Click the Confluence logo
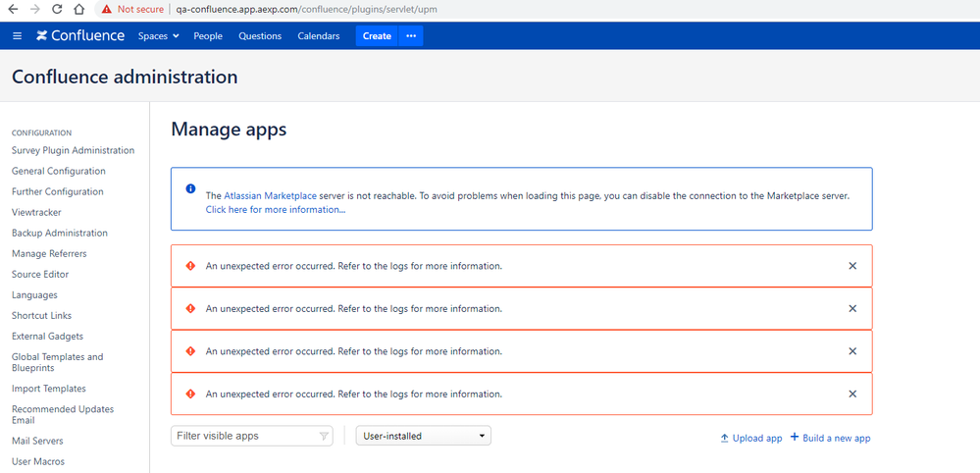The image size is (980, 473). pyautogui.click(x=80, y=35)
